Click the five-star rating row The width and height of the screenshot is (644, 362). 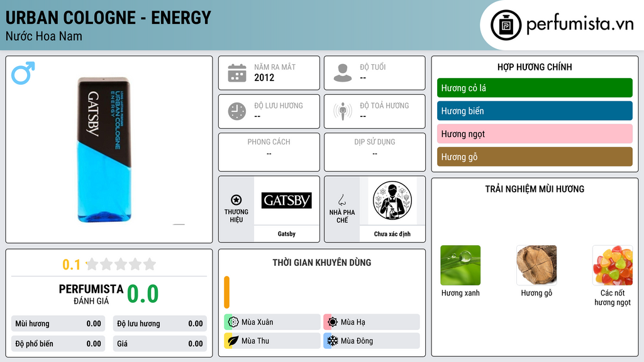pyautogui.click(x=121, y=264)
